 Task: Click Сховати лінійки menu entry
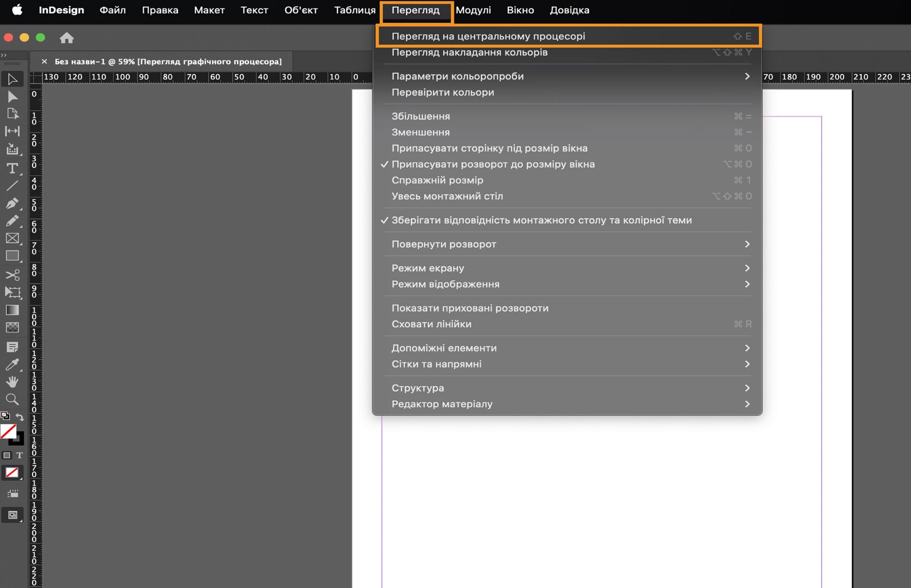coord(431,324)
